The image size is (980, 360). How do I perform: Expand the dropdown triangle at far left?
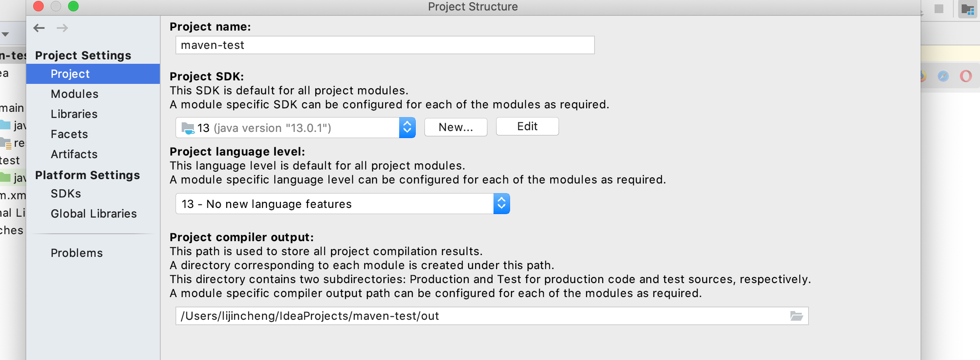tap(5, 34)
